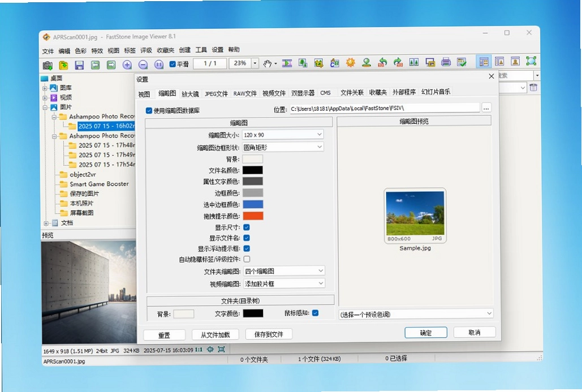Click the full screen view icon
This screenshot has height=392, width=582.
(x=531, y=61)
